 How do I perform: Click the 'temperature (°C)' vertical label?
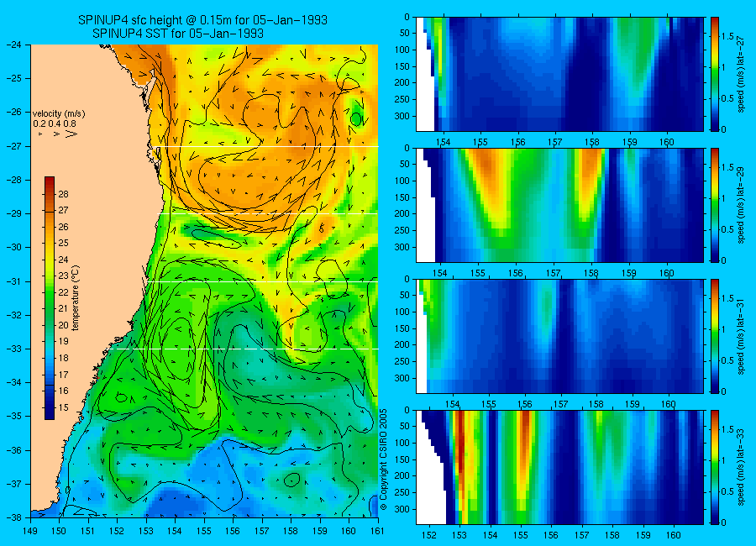point(76,298)
